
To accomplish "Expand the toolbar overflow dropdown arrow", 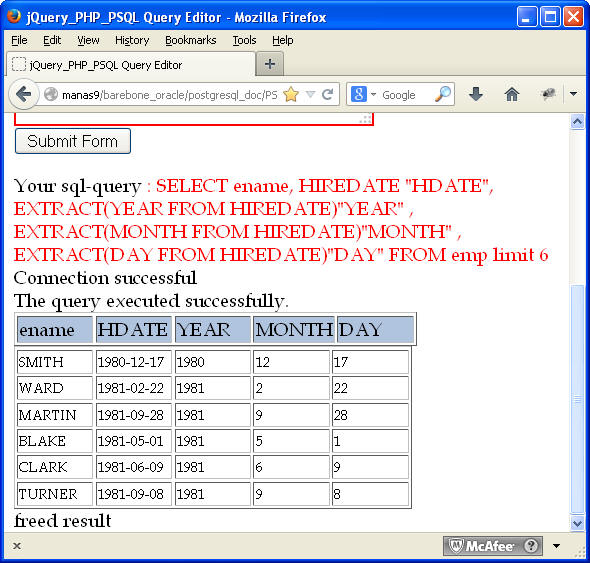I will pos(573,94).
